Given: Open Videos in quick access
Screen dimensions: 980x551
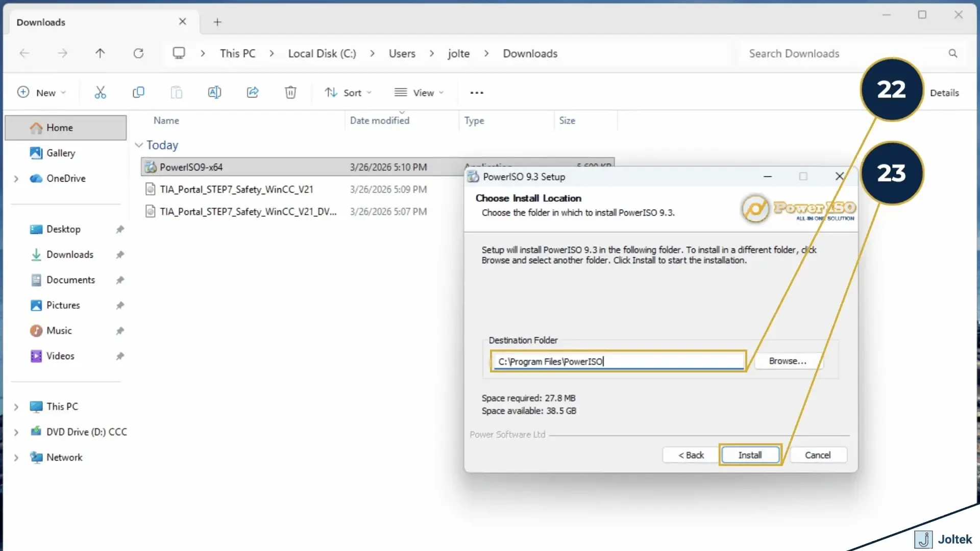Looking at the screenshot, I should tap(60, 356).
